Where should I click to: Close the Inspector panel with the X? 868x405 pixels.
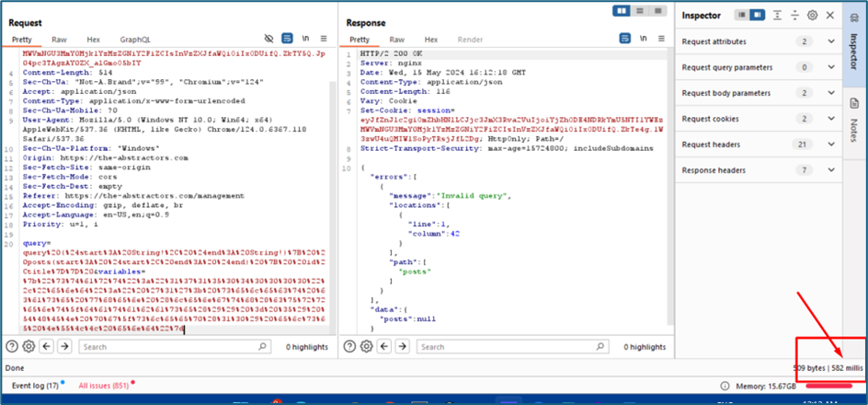(829, 16)
